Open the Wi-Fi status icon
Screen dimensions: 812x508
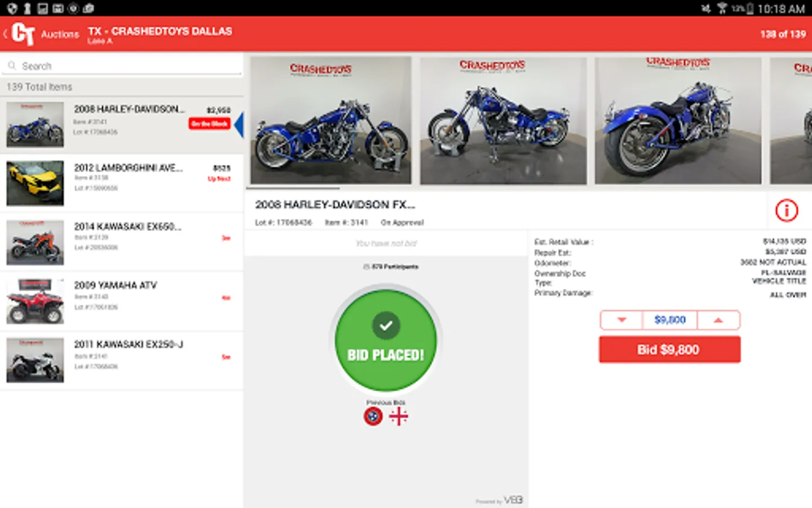[x=722, y=8]
